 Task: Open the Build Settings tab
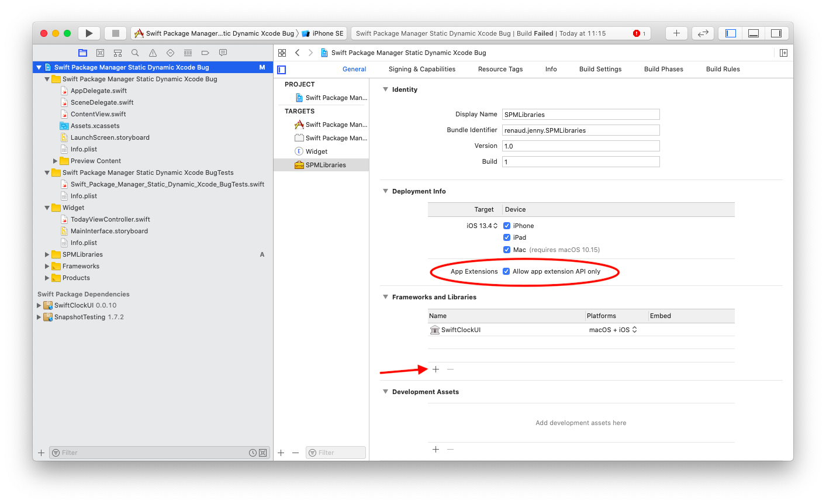click(x=600, y=69)
